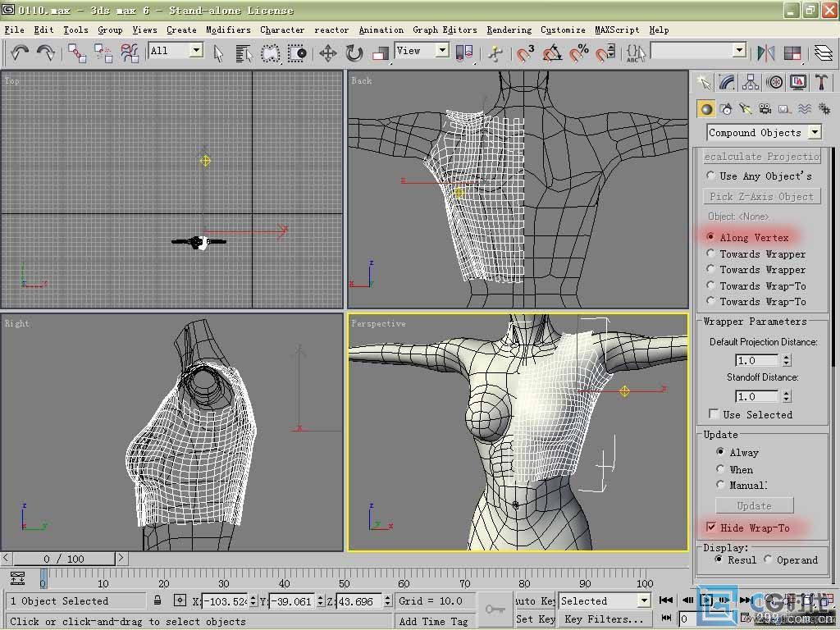Select the Use Any Object's radio button
This screenshot has height=630, width=840.
coord(710,176)
